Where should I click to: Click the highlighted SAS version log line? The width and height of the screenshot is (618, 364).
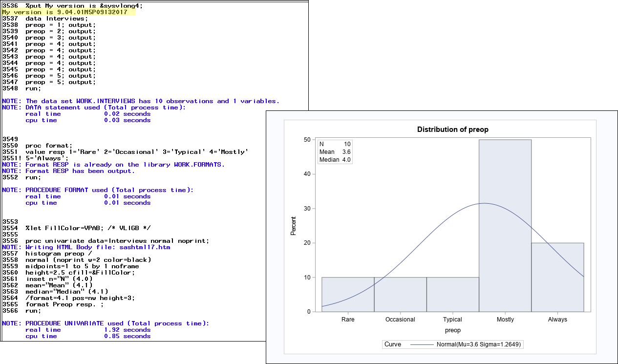[68, 12]
